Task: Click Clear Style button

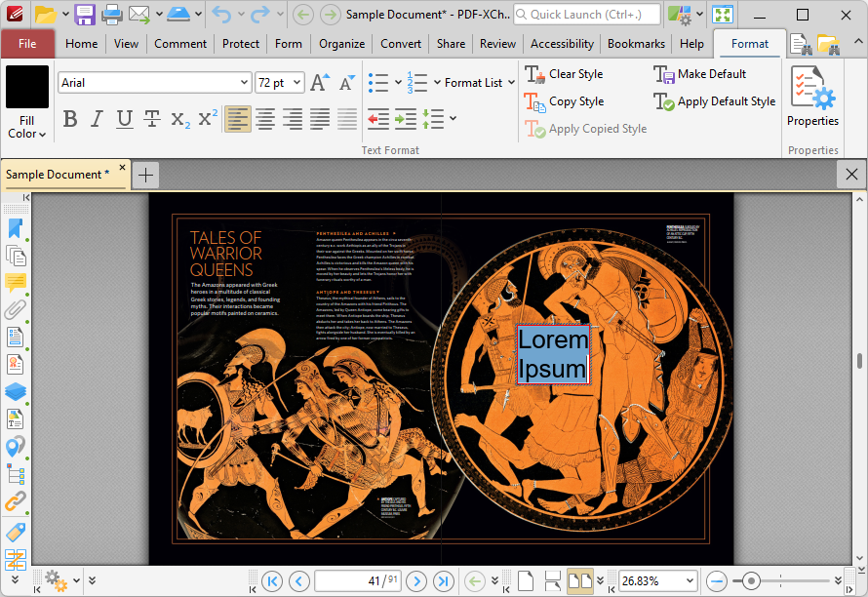Action: [x=564, y=74]
